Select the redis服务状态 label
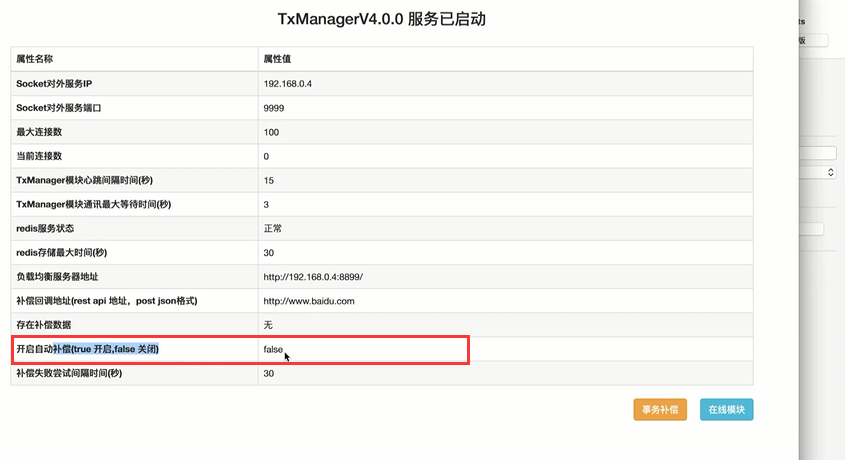Viewport: 845px width, 460px height. (45, 228)
